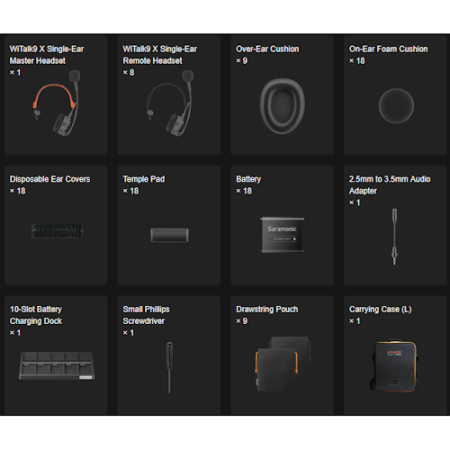This screenshot has height=450, width=450.
Task: Click the 'WiTalk9 X Single-Ear Remote Headset' title
Action: [x=160, y=55]
